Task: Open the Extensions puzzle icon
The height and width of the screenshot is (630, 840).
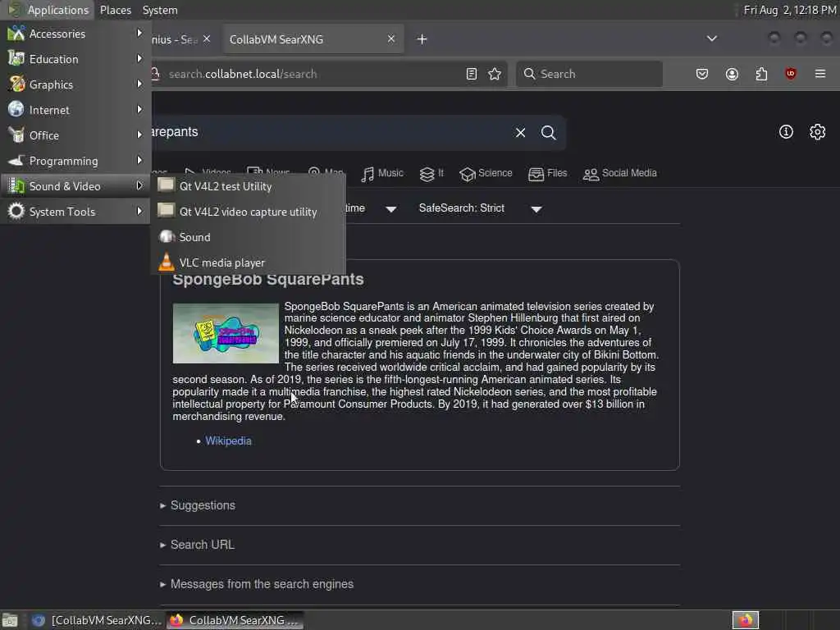Action: 761,74
